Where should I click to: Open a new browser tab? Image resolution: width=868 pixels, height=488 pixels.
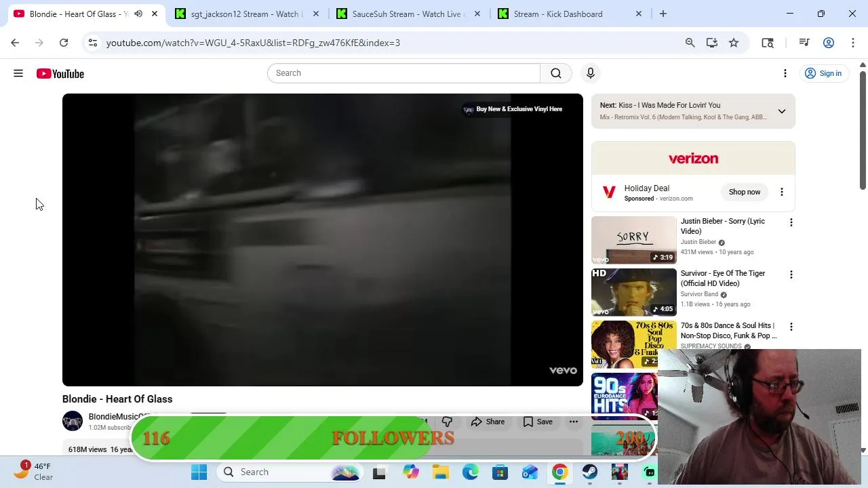(663, 14)
